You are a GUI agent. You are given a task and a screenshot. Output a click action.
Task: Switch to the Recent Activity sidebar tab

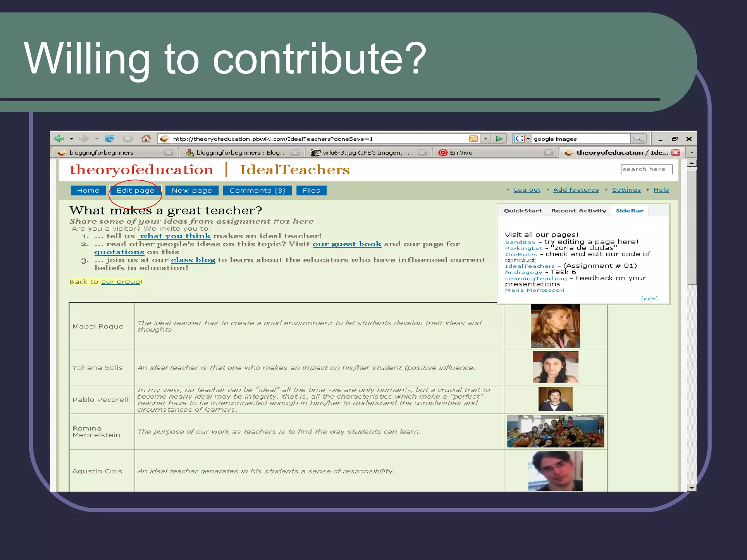click(578, 211)
